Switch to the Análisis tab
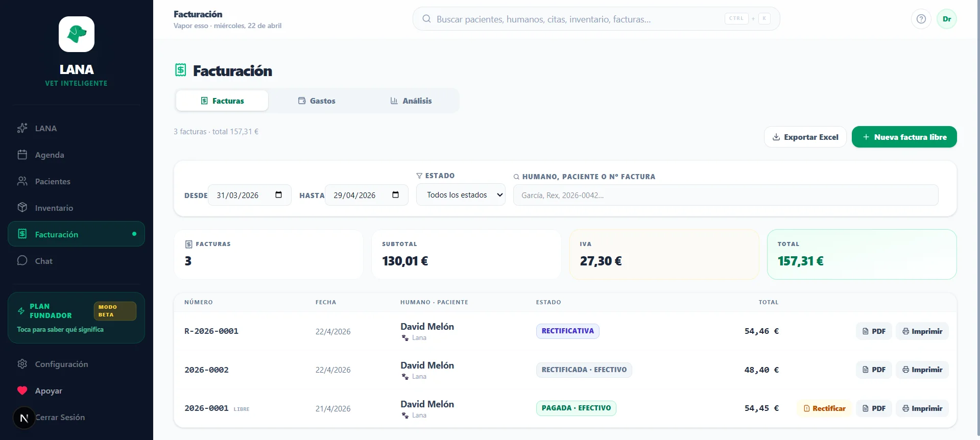The height and width of the screenshot is (440, 980). pyautogui.click(x=411, y=101)
